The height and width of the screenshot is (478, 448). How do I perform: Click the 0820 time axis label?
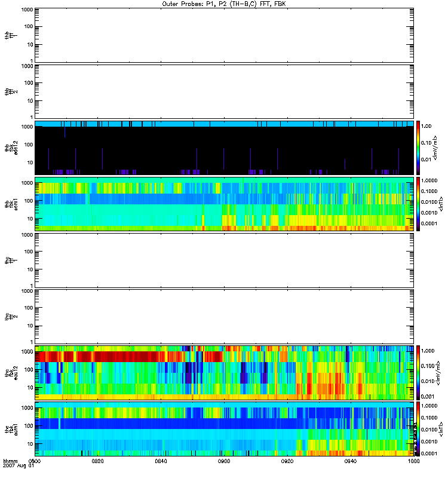click(x=98, y=462)
